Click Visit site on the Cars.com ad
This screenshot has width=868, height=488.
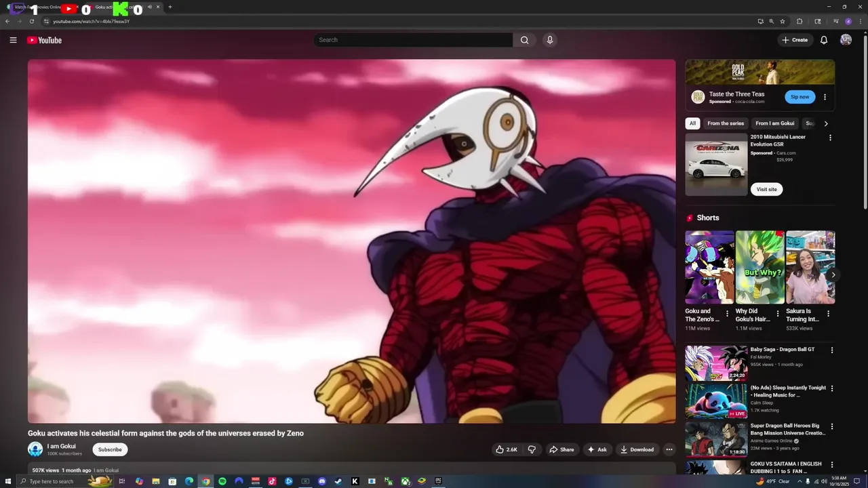[x=766, y=189]
